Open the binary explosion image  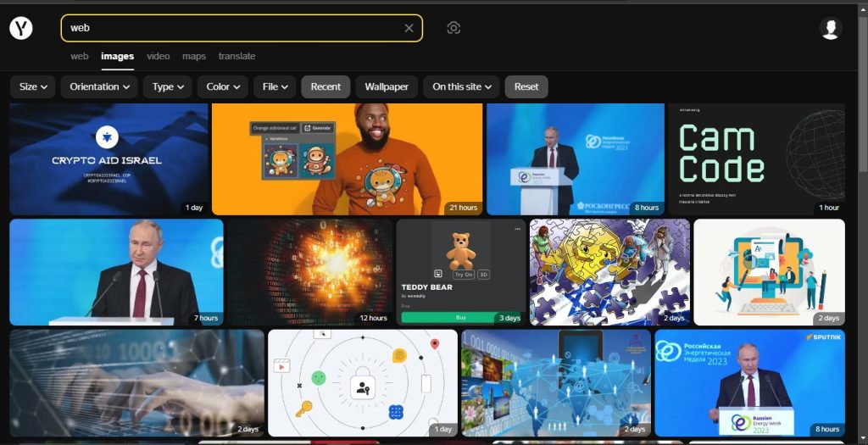pyautogui.click(x=310, y=272)
